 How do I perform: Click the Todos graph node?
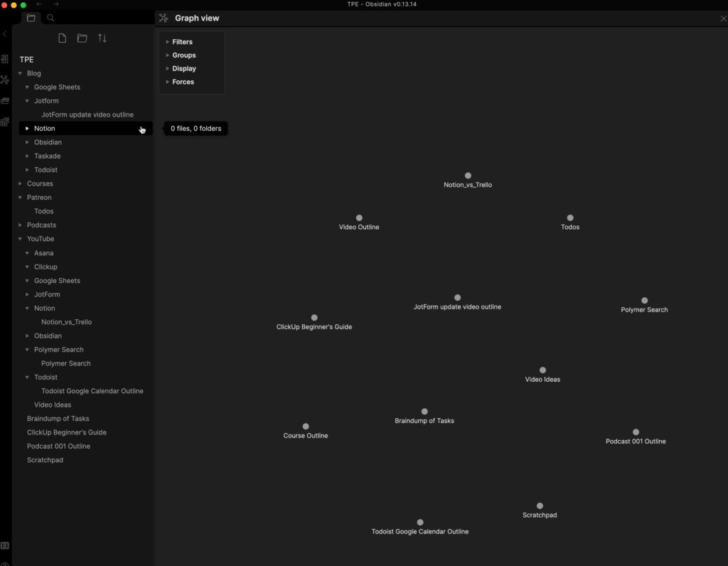570,218
